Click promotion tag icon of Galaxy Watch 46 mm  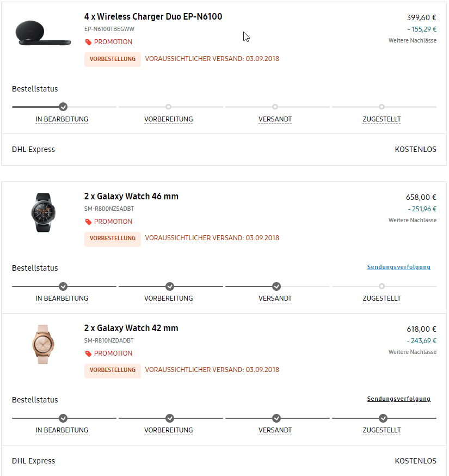click(88, 222)
